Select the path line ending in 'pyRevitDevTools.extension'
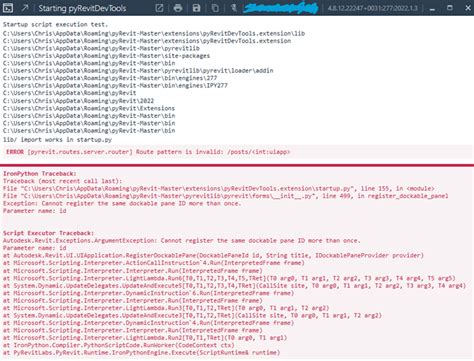 (147, 41)
